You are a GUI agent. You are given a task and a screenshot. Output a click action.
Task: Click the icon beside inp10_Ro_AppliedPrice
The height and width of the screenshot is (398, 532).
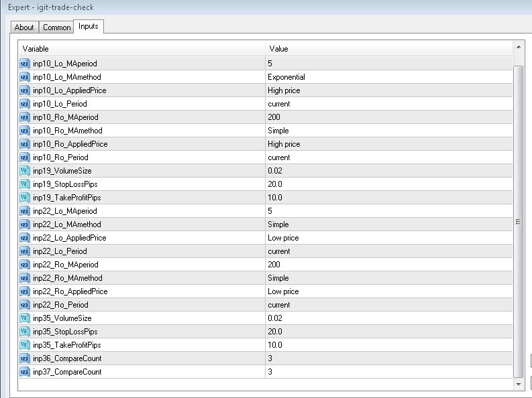[x=25, y=144]
